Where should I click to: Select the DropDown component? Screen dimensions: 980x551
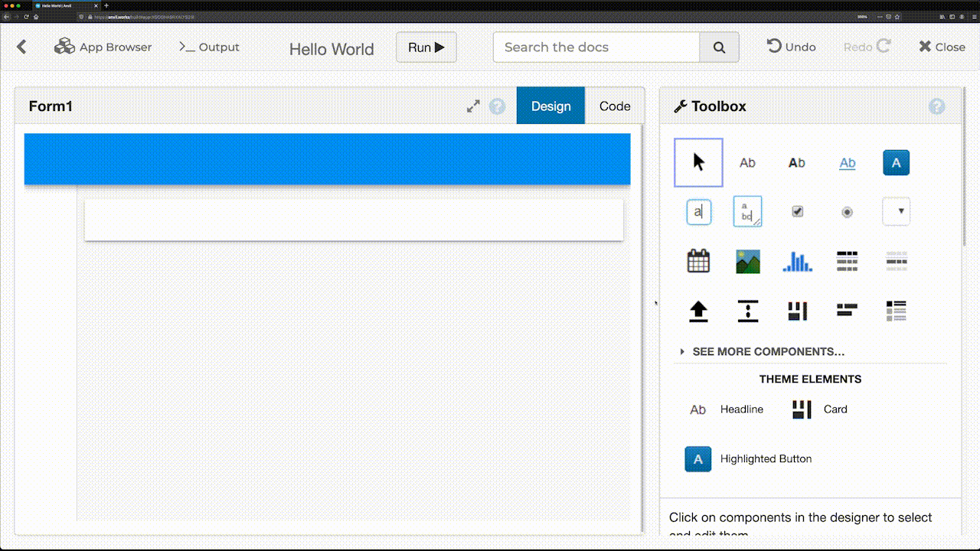[896, 212]
